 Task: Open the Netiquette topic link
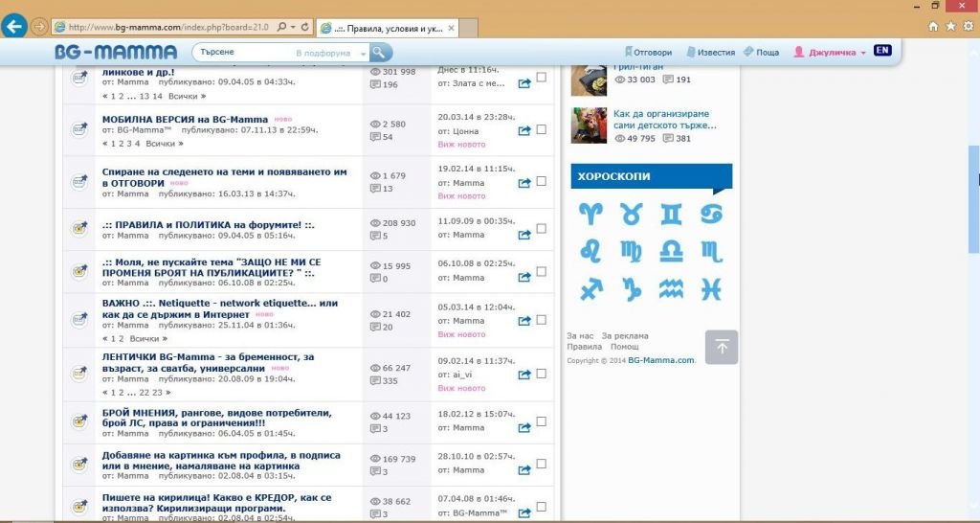pos(220,307)
